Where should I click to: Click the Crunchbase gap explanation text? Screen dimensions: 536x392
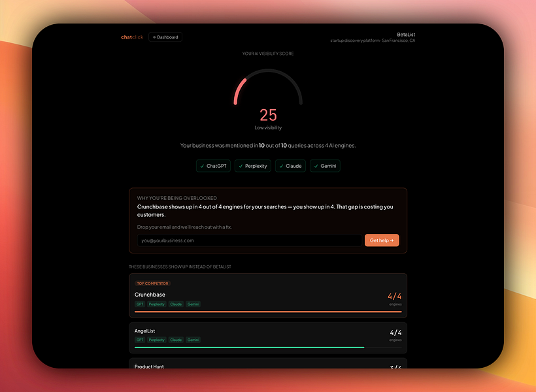tap(265, 211)
